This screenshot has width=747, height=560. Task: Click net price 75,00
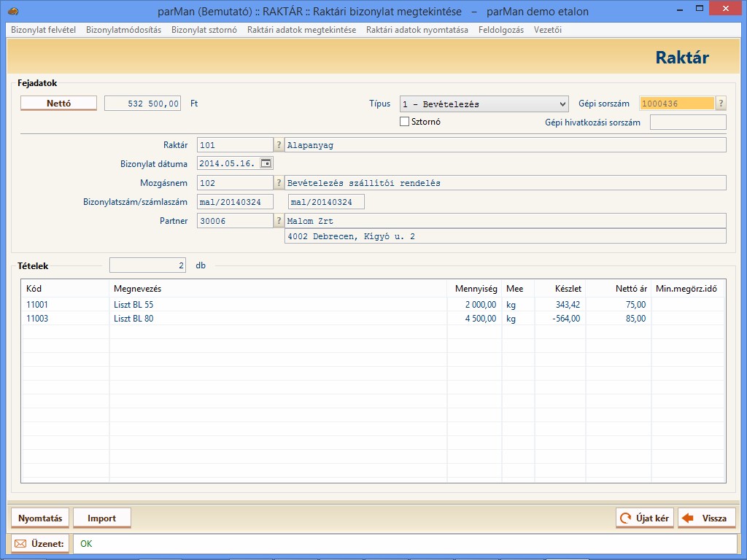pos(636,305)
